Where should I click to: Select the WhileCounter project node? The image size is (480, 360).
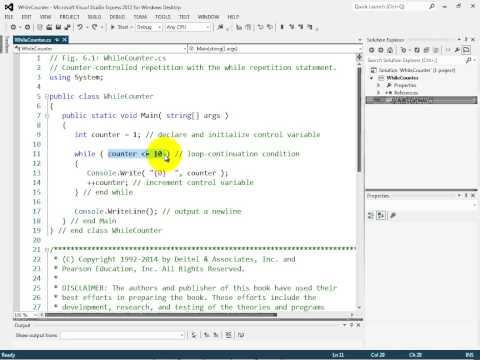(x=402, y=78)
